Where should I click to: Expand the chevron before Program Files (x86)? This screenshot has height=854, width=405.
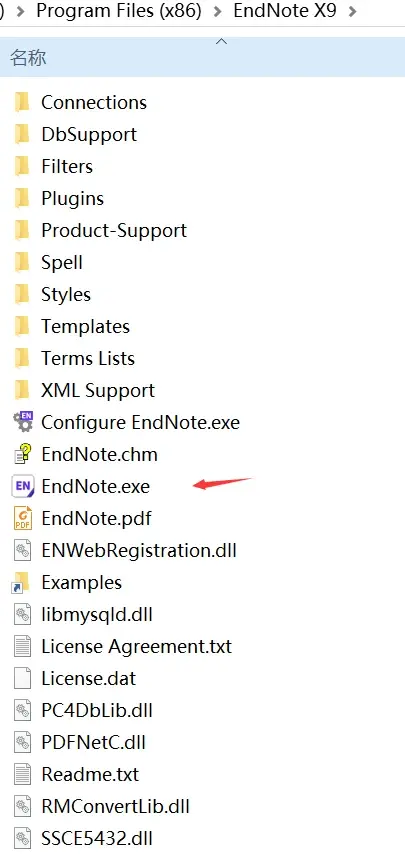pyautogui.click(x=21, y=11)
